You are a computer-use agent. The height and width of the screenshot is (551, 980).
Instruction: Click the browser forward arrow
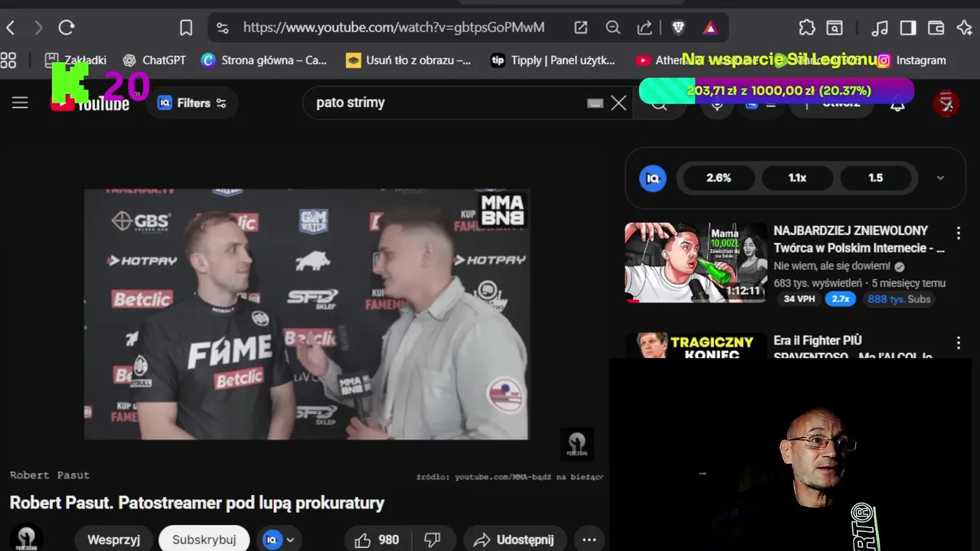[38, 28]
